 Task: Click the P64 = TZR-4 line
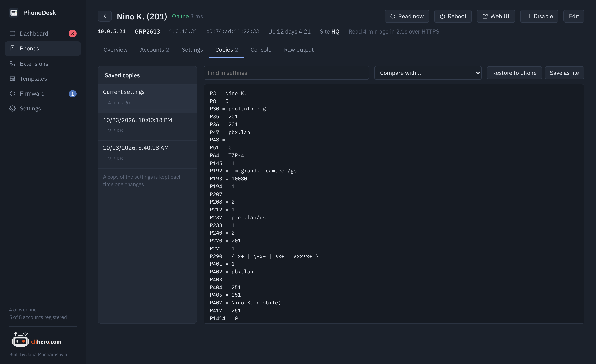coord(227,155)
